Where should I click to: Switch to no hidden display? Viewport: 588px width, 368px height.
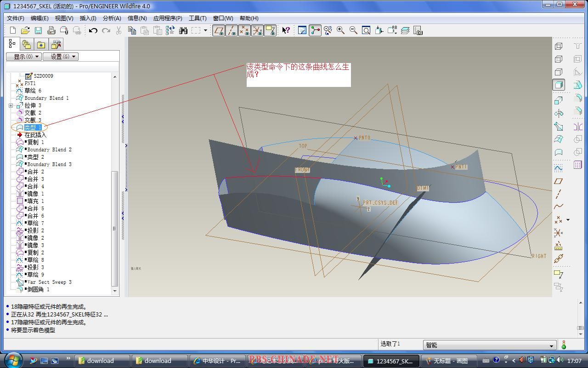click(x=559, y=72)
